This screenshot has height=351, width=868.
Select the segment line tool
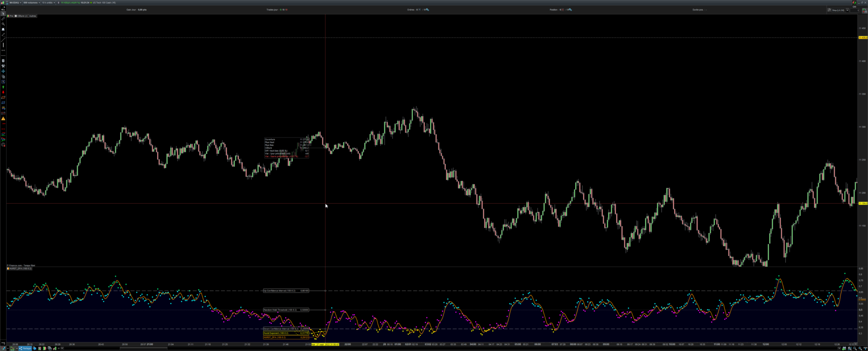[3, 35]
